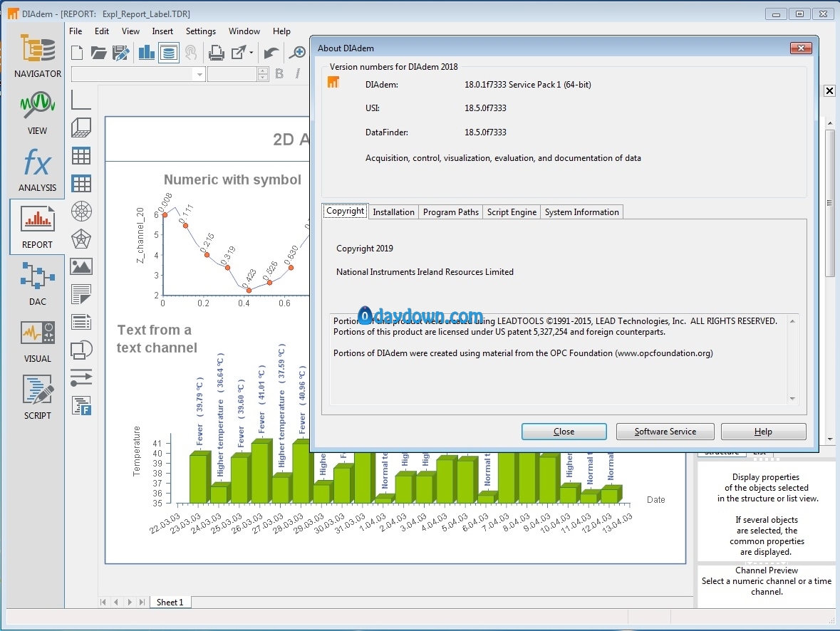Click the printer toolbar icon

pos(217,53)
